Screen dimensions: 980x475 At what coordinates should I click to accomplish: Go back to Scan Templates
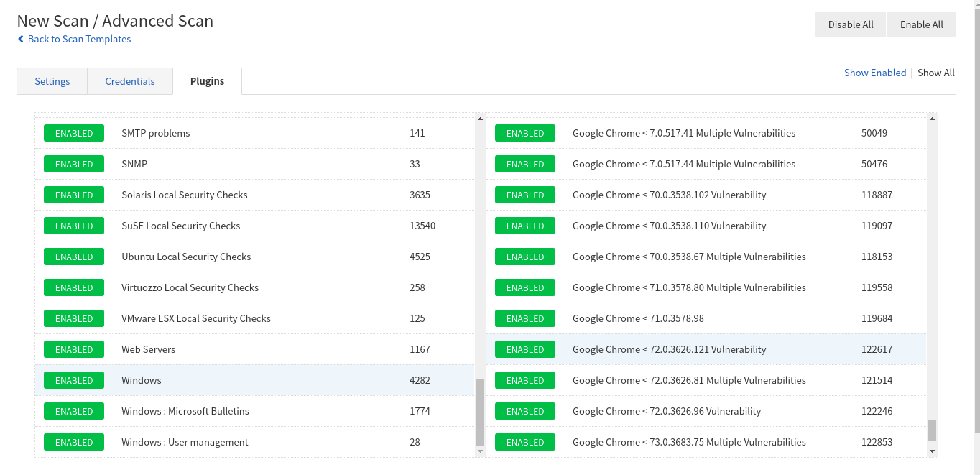(75, 39)
